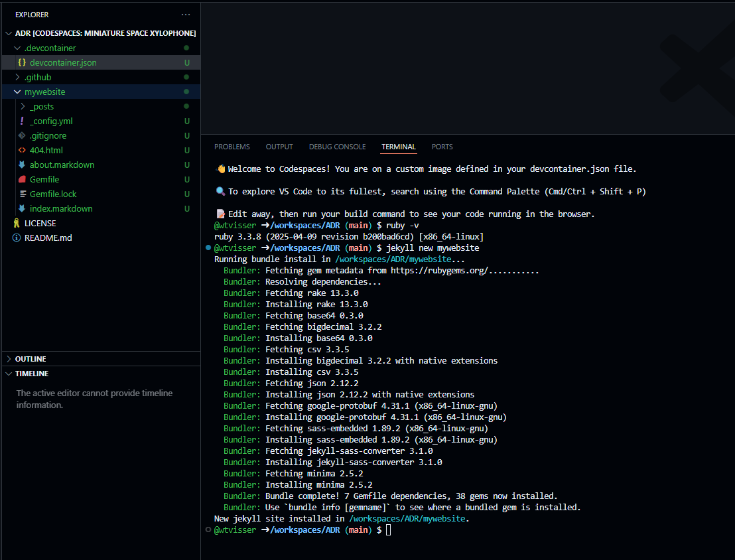Click the green status dot beside _posts
Image resolution: width=735 pixels, height=560 pixels.
tap(186, 106)
